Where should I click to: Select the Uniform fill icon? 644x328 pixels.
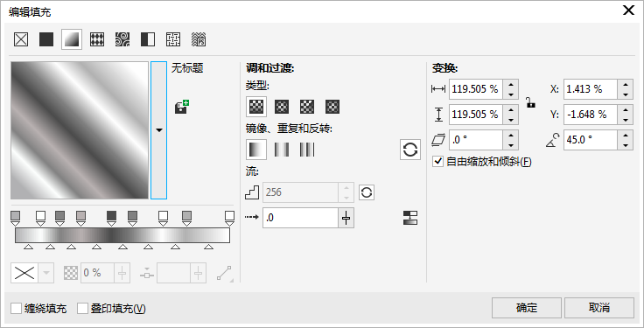pyautogui.click(x=46, y=40)
